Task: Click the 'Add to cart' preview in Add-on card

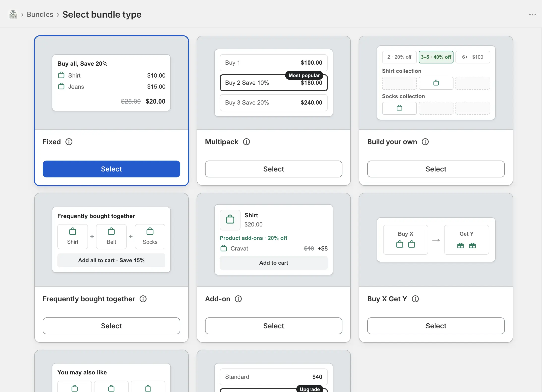Action: pos(274,263)
